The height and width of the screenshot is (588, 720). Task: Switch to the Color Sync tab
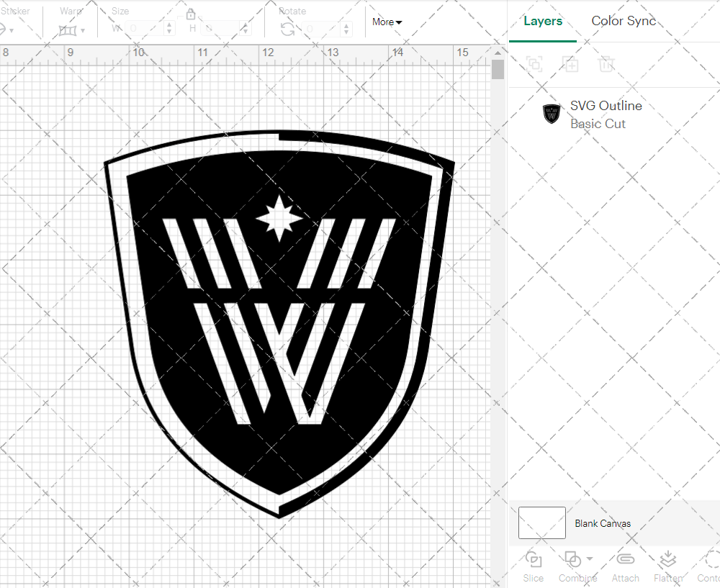(x=624, y=21)
